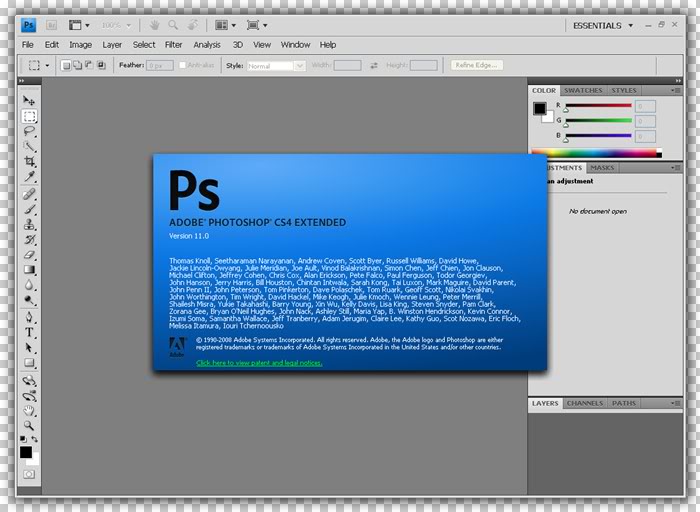Open the File menu
The width and height of the screenshot is (700, 512).
click(28, 45)
